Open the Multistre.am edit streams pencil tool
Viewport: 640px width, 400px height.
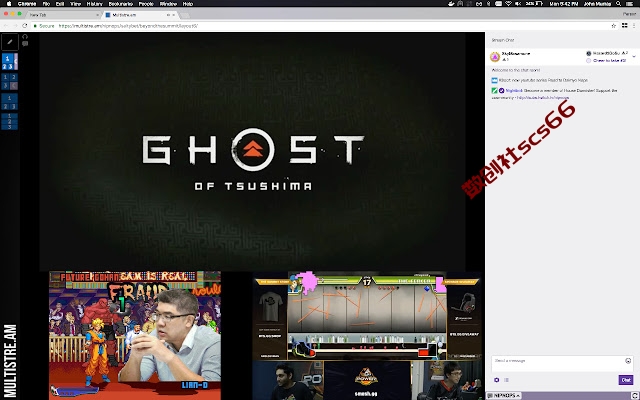pyautogui.click(x=9, y=42)
